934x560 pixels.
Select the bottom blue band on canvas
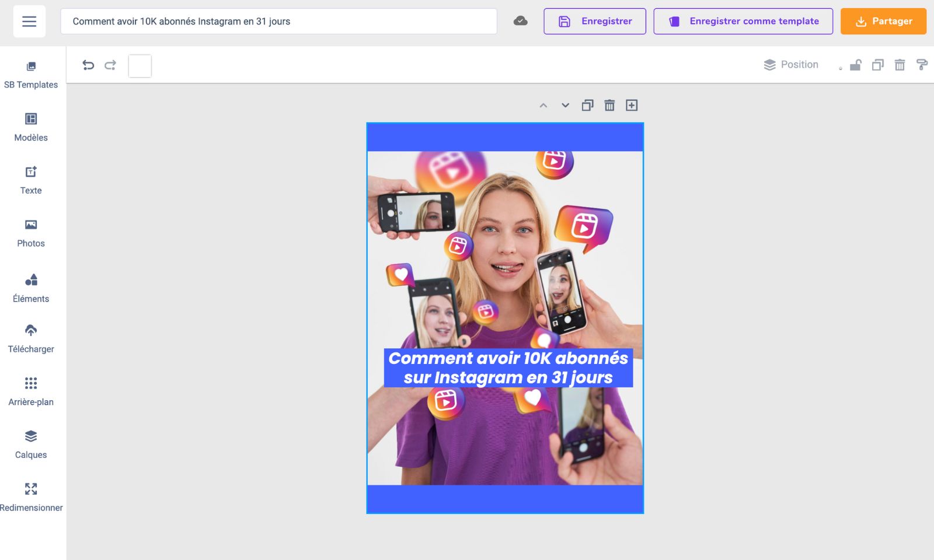coord(505,499)
